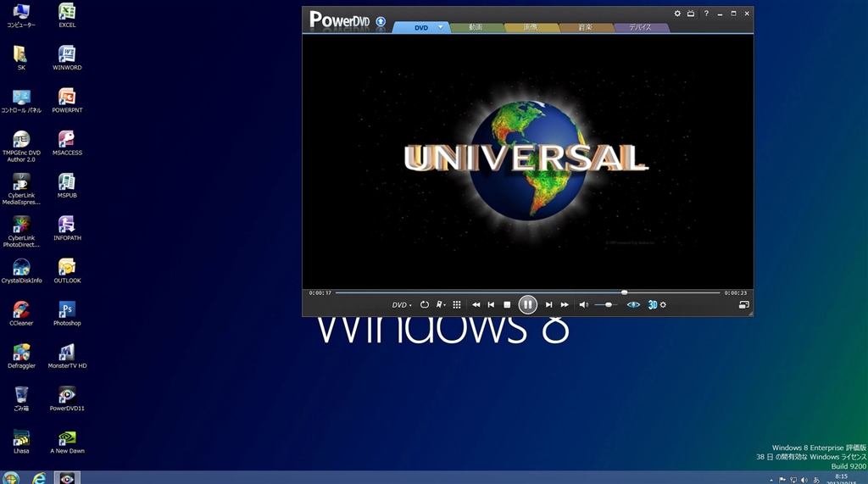Click the tray volume speaker icon
Viewport: 868px width, 484px height.
coord(804,480)
